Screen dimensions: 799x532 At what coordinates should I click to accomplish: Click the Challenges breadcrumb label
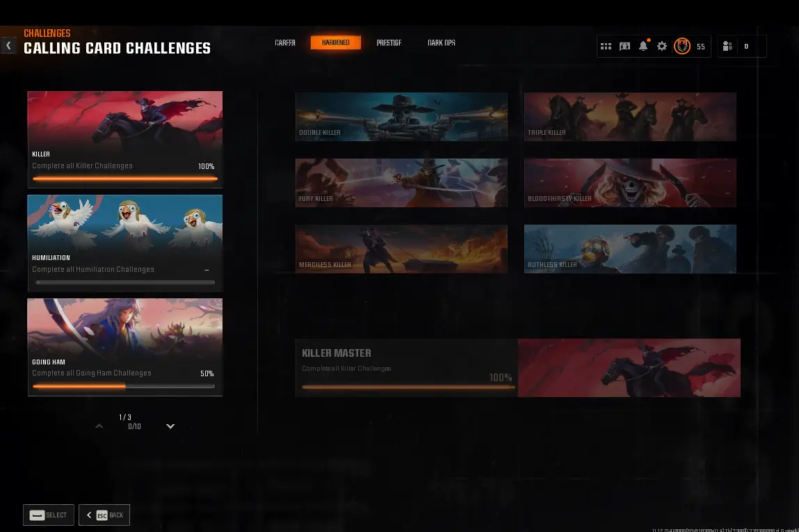point(47,33)
